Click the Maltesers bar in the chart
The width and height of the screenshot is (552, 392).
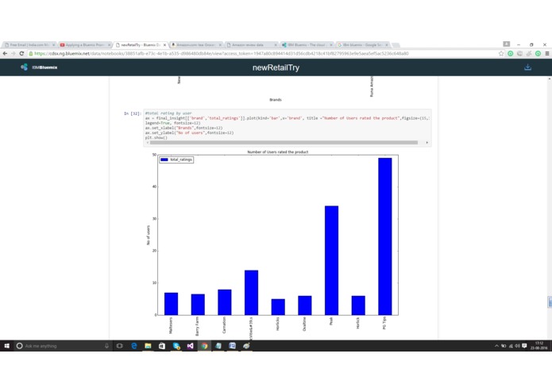171,304
